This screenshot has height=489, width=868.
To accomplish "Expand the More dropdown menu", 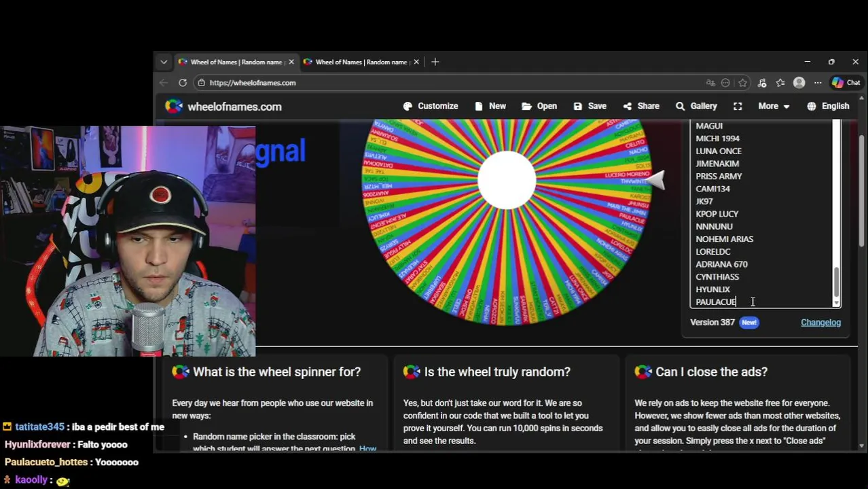I will pyautogui.click(x=774, y=106).
